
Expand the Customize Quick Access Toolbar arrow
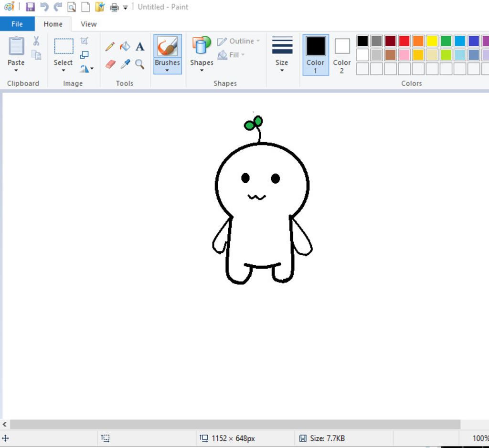click(126, 8)
